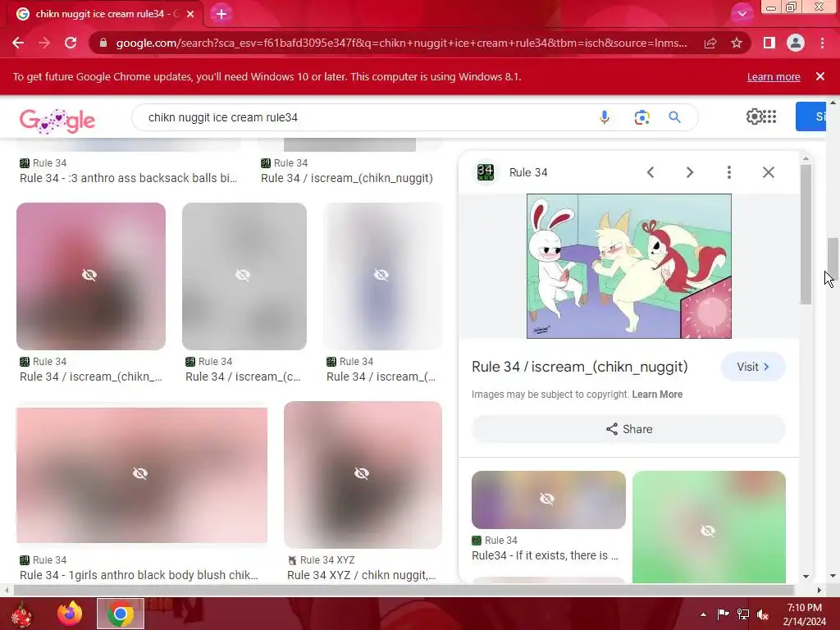Image resolution: width=840 pixels, height=630 pixels.
Task: Click 'Rule 34' site name in the preview header
Action: pyautogui.click(x=528, y=172)
